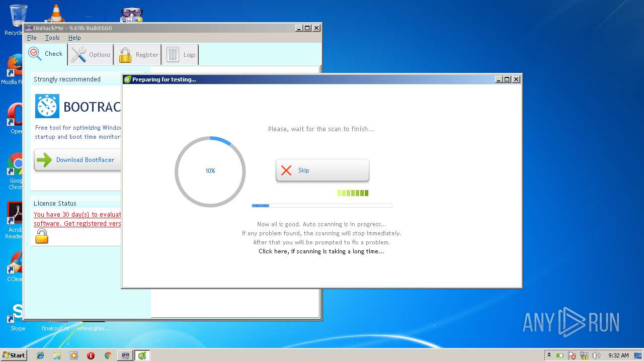
Task: Open the media player taskbar icon
Action: click(74, 355)
